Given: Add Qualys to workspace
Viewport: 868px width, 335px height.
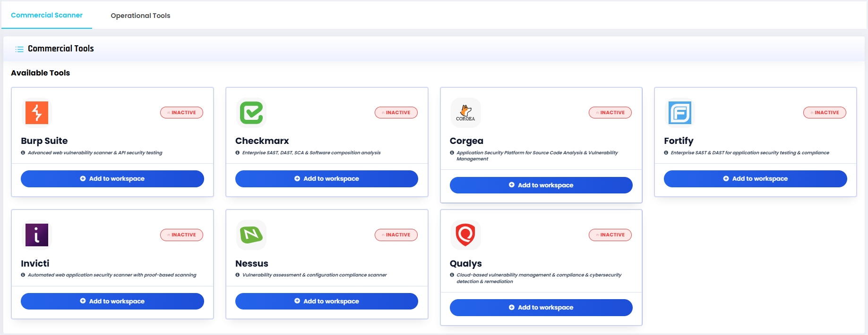Looking at the screenshot, I should 541,308.
